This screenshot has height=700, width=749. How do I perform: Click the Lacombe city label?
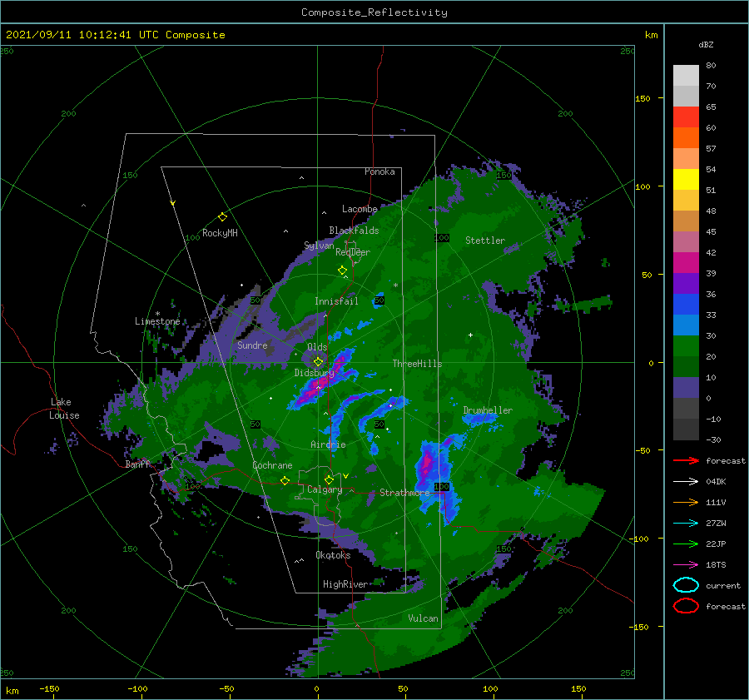360,209
